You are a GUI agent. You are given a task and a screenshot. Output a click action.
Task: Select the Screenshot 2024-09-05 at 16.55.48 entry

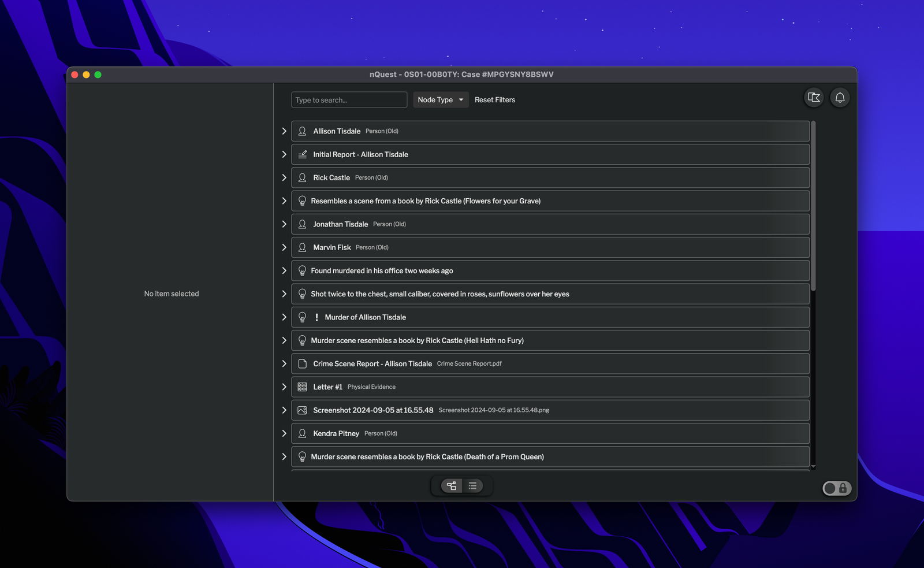point(550,410)
